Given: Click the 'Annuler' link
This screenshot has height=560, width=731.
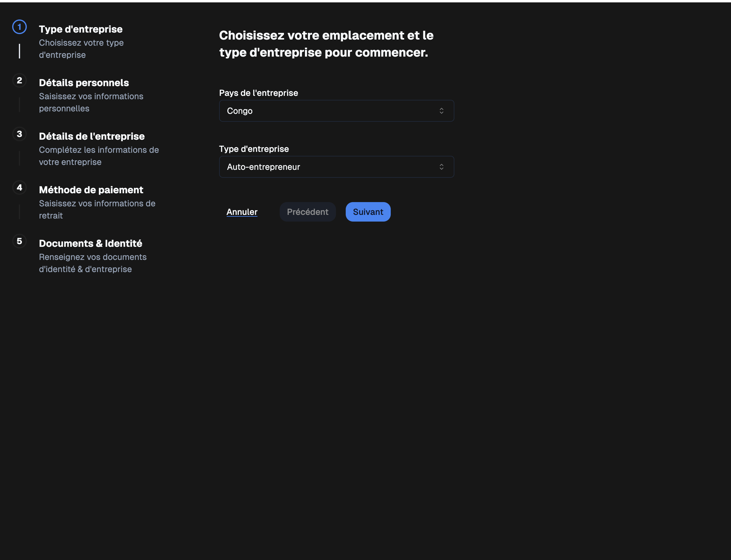Looking at the screenshot, I should point(242,212).
